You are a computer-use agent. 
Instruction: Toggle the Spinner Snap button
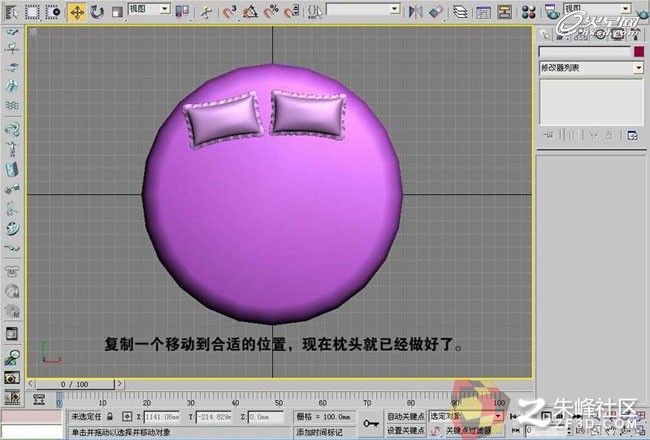[292, 12]
